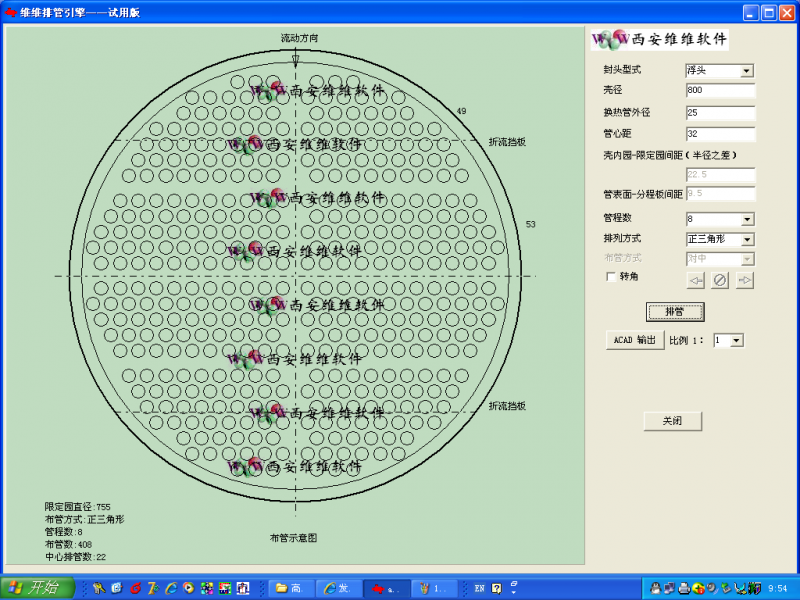Click the reset rotation circle-slash icon
The width and height of the screenshot is (800, 600).
click(x=720, y=280)
